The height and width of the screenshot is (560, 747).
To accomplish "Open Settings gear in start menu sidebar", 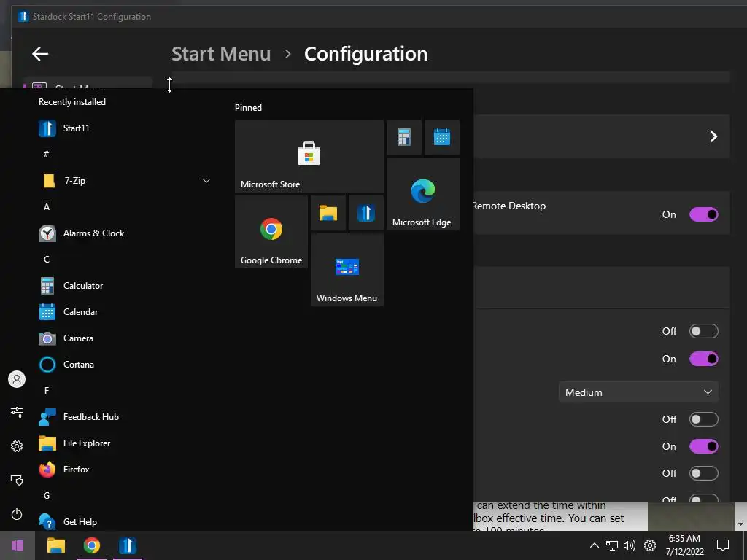I will [17, 446].
